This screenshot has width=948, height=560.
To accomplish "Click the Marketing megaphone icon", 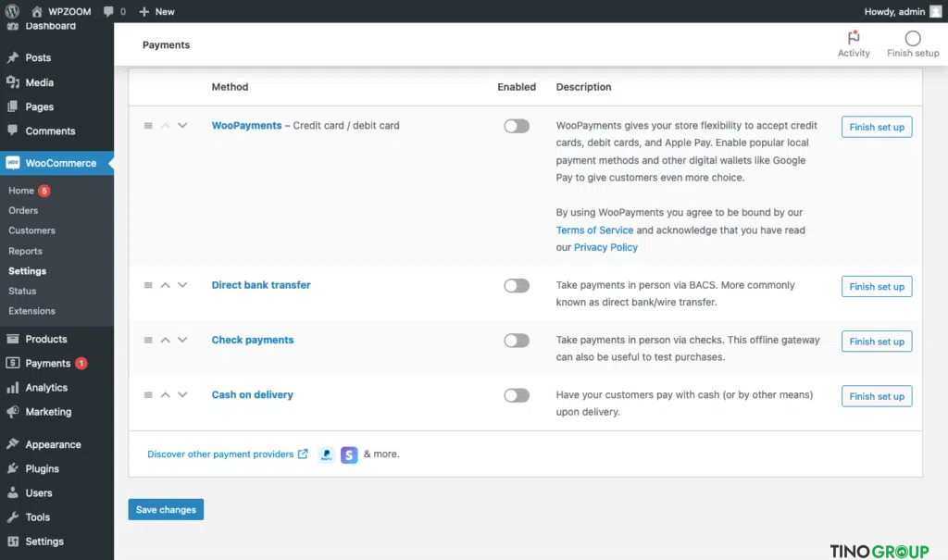I will tap(13, 412).
